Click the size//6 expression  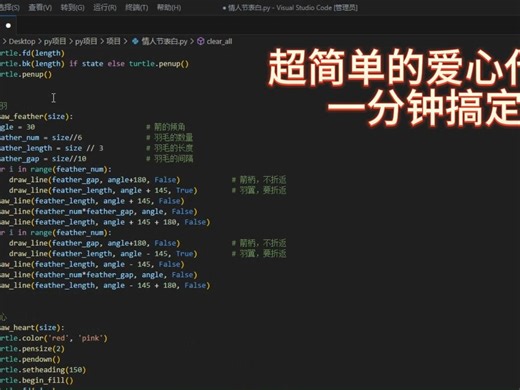click(67, 138)
